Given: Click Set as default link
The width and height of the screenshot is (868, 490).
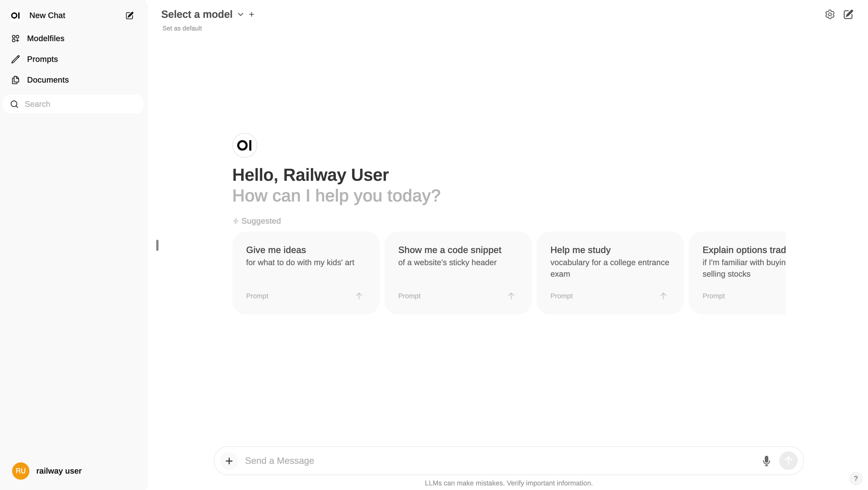Looking at the screenshot, I should point(182,28).
